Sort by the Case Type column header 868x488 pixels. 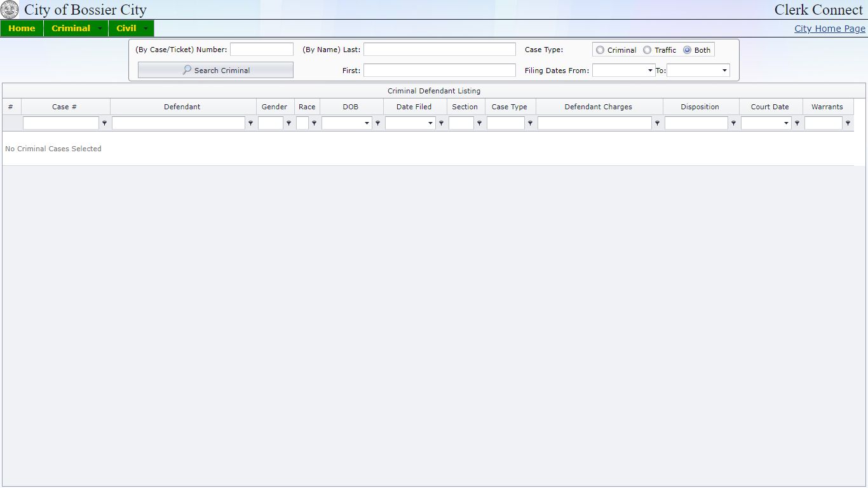pyautogui.click(x=510, y=107)
